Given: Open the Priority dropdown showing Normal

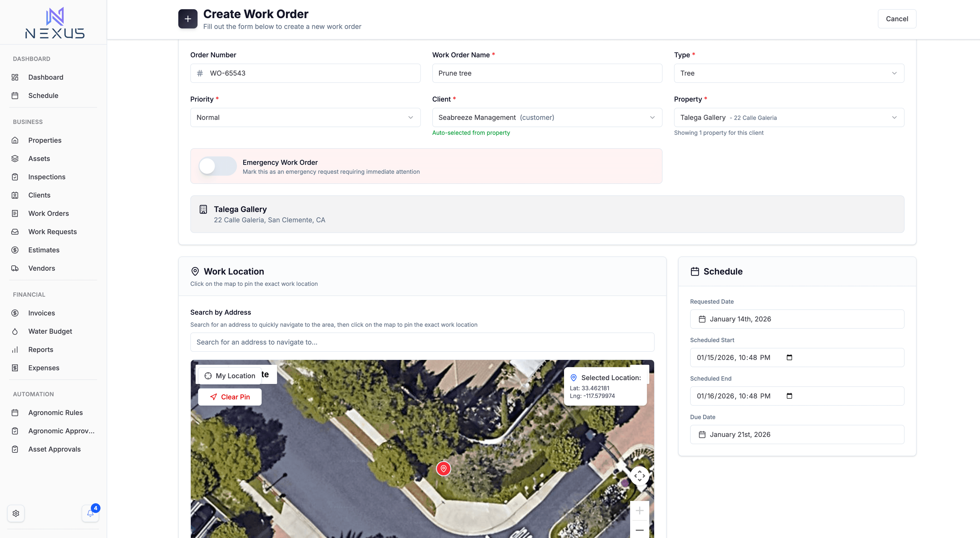Looking at the screenshot, I should click(305, 117).
